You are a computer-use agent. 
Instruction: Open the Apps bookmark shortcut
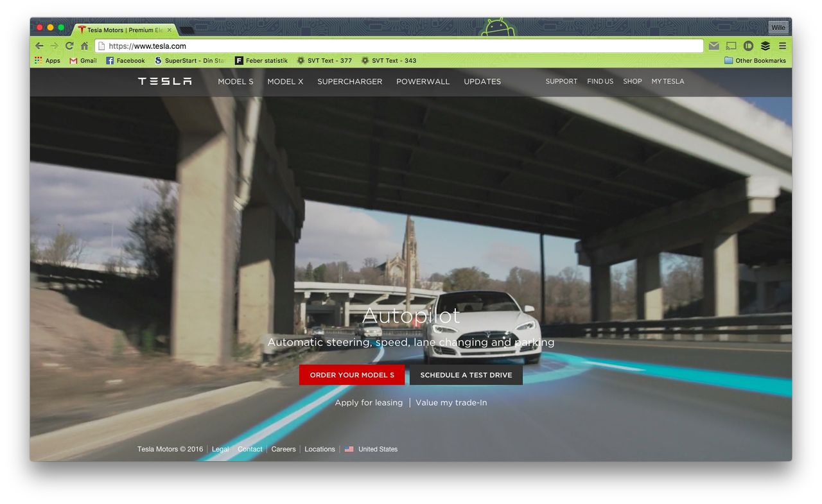[47, 60]
